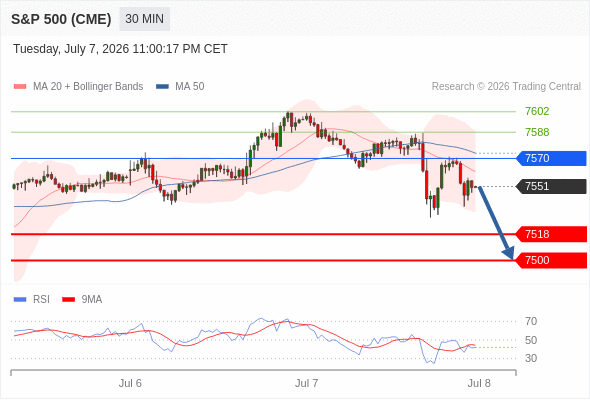Image resolution: width=590 pixels, height=400 pixels.
Task: Toggle the MA 20 + Bollinger Bands legend label
Action: 88,87
